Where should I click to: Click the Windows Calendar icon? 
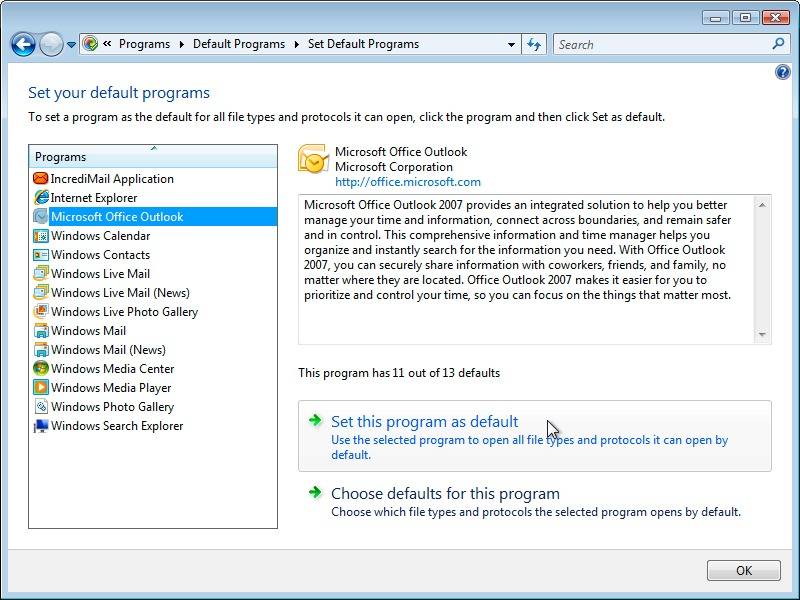coord(41,236)
